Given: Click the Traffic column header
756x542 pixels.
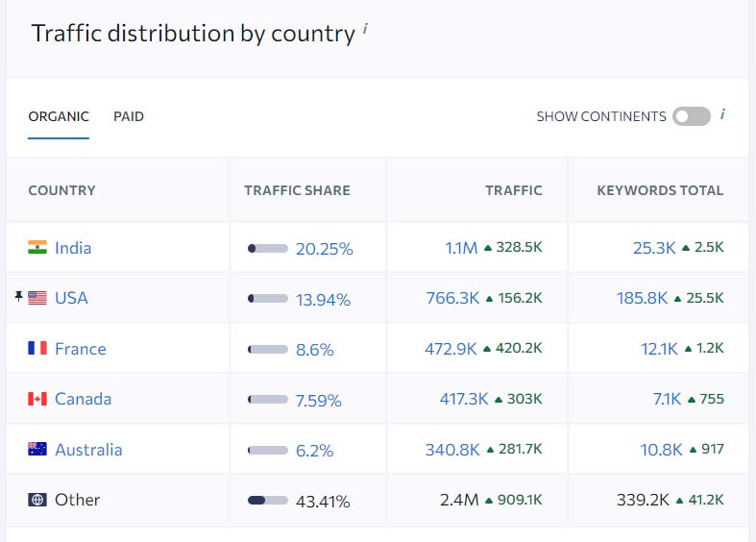Looking at the screenshot, I should (514, 190).
